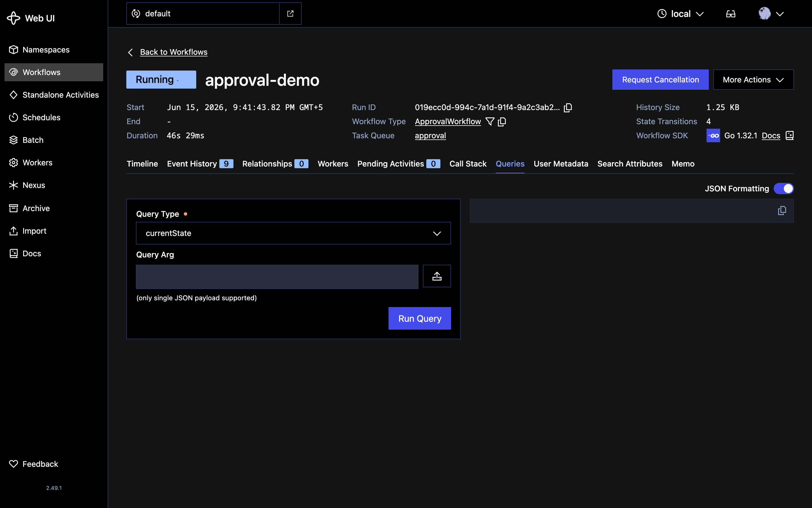Open the Search Attributes tab
Image resolution: width=812 pixels, height=508 pixels.
(630, 164)
